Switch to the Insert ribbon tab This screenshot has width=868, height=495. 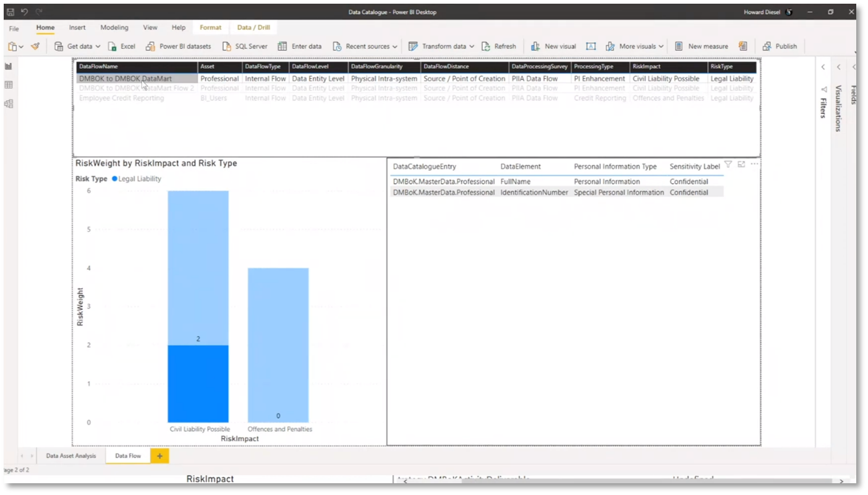(77, 28)
